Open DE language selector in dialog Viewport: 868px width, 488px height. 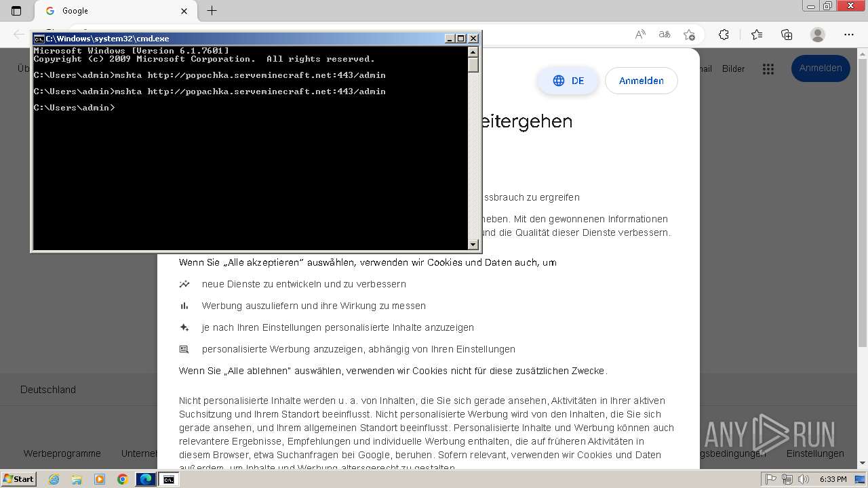point(568,81)
